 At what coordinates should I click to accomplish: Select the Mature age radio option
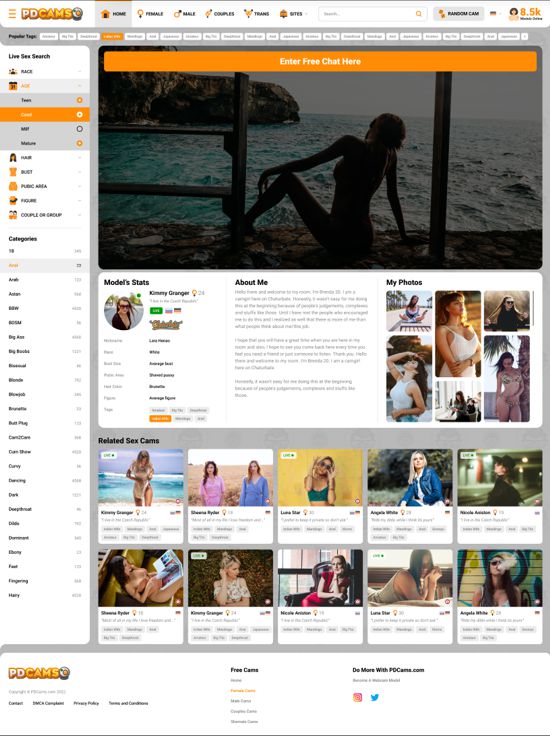[79, 143]
